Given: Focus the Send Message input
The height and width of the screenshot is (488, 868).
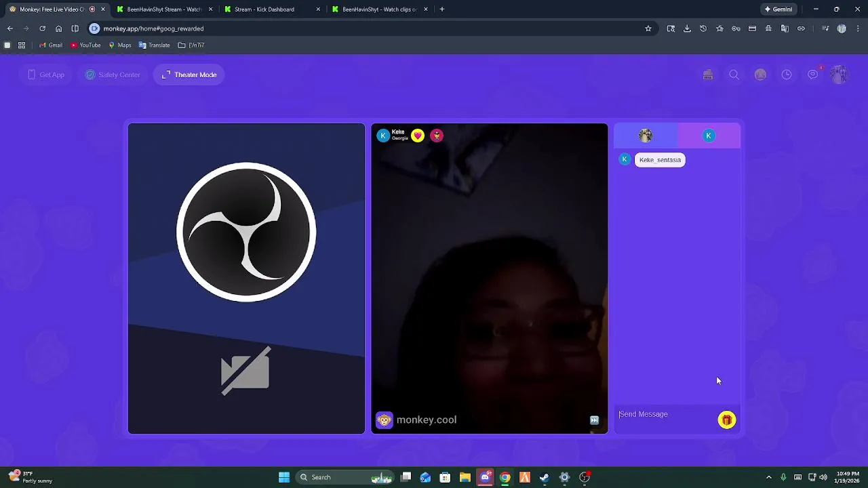Looking at the screenshot, I should click(665, 414).
